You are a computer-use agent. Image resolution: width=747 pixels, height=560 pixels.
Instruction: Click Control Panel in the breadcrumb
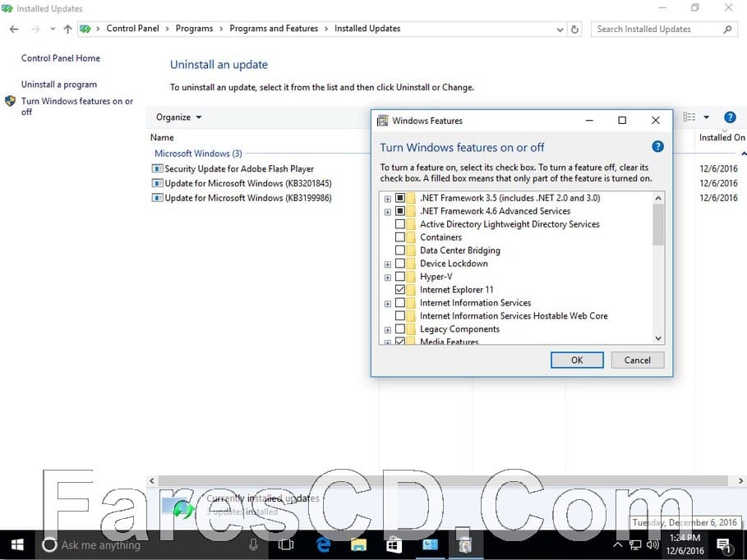tap(132, 29)
